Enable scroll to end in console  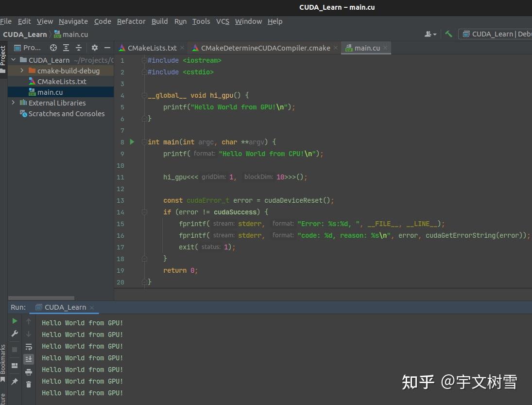(29, 358)
